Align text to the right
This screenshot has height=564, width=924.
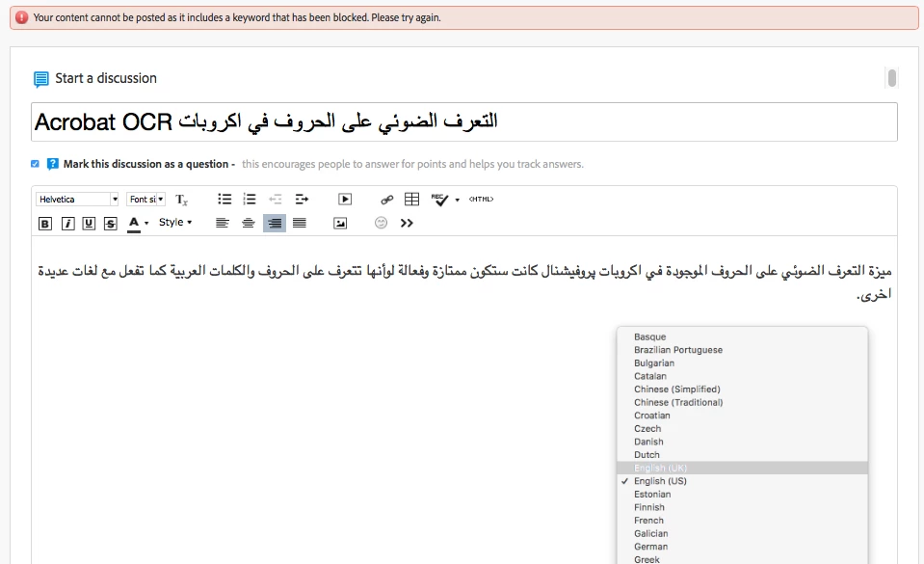coord(275,223)
